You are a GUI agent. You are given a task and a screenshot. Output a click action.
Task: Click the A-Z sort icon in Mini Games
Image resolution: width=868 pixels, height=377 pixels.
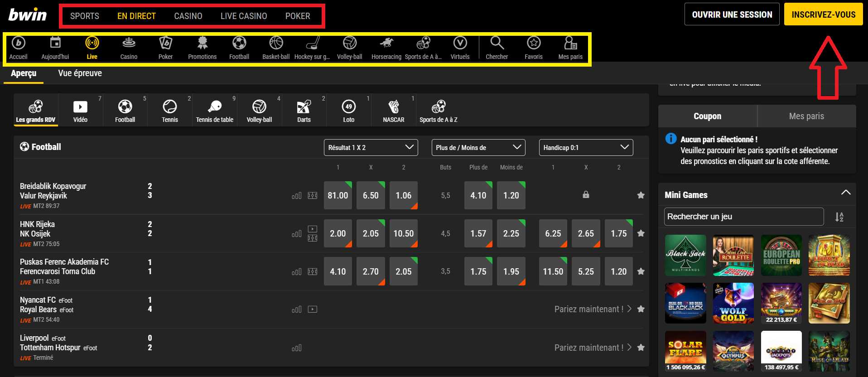tap(839, 217)
